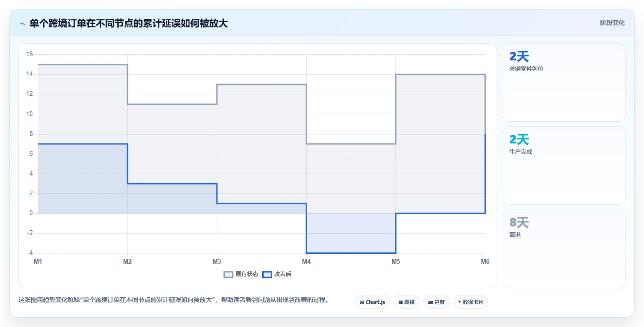Click the M6 axis label
Viewport: 644px width, 327px height.
pyautogui.click(x=485, y=261)
